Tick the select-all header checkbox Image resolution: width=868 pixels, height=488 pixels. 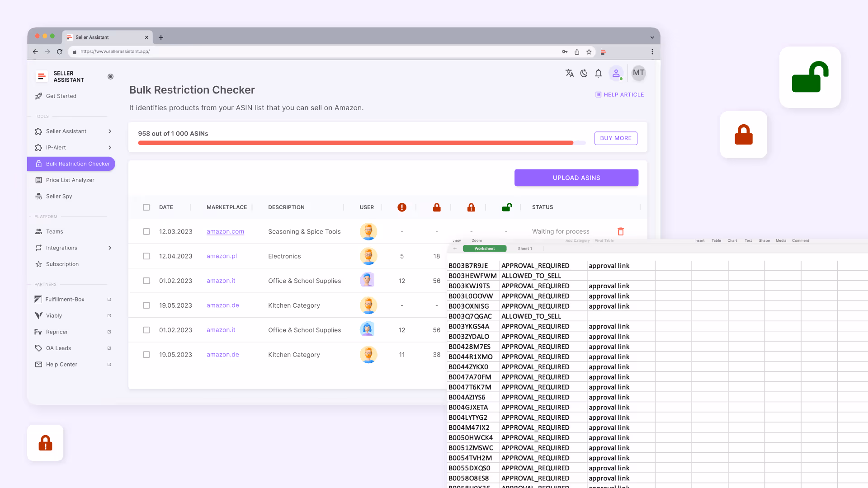[x=146, y=207]
